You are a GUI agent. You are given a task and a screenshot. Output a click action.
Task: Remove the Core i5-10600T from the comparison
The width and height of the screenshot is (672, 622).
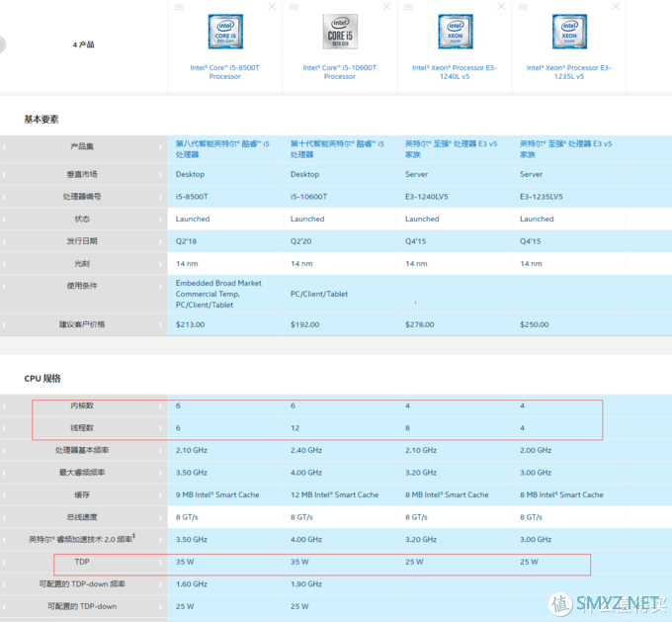(x=387, y=7)
